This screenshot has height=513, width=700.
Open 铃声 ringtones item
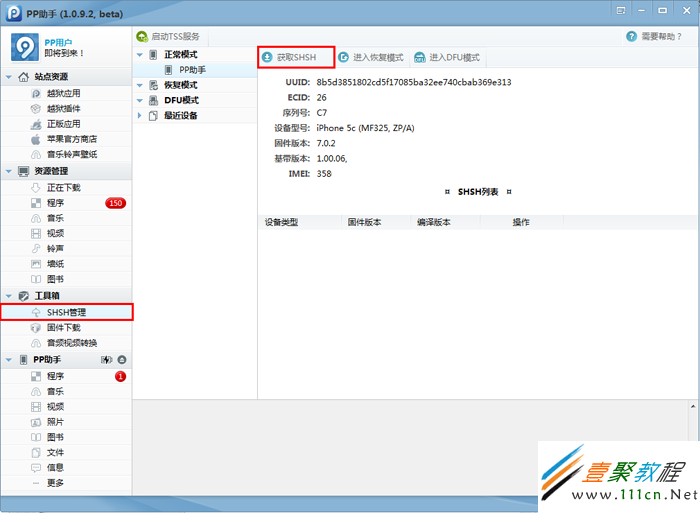66,248
